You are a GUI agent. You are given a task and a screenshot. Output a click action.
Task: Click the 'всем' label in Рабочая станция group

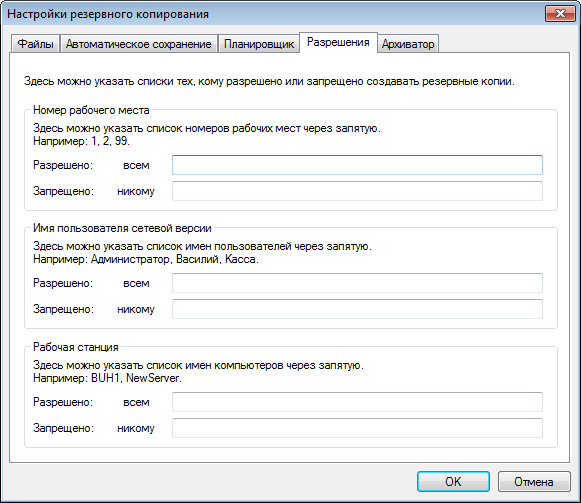pyautogui.click(x=136, y=402)
